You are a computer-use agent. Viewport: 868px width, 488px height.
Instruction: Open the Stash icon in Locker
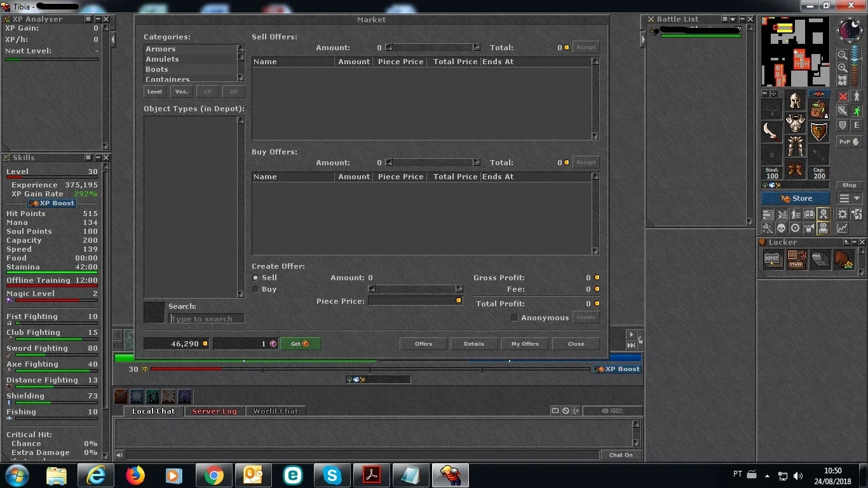[796, 259]
